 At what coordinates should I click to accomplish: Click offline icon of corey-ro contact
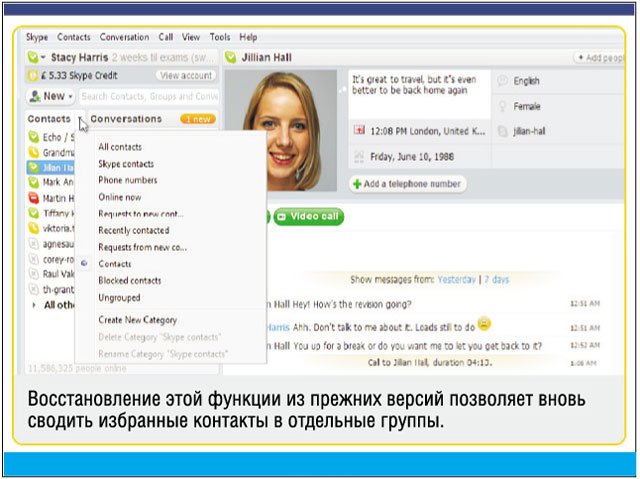(x=33, y=259)
